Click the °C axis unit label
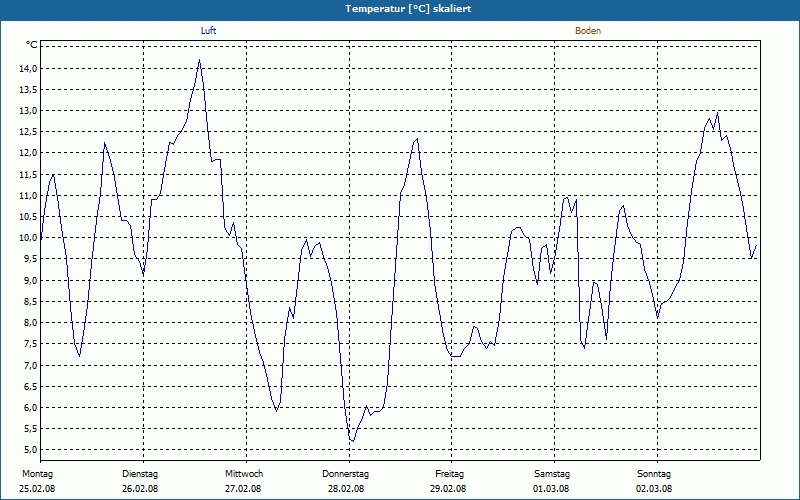Screen dimensions: 800x500 point(32,45)
